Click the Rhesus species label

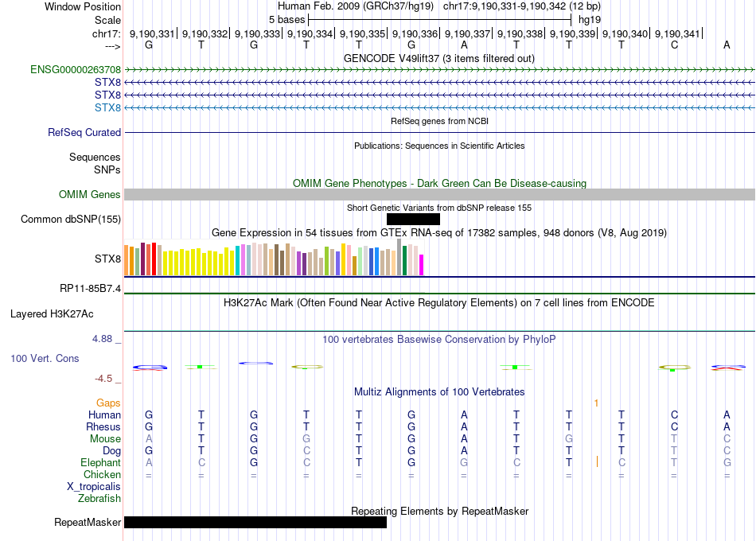pyautogui.click(x=103, y=426)
